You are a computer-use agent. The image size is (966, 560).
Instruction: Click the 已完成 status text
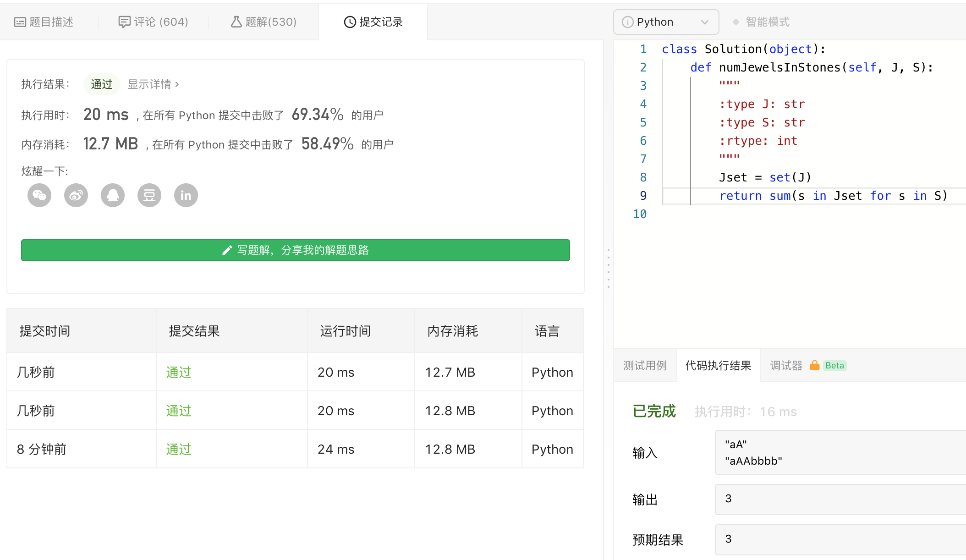coord(654,411)
